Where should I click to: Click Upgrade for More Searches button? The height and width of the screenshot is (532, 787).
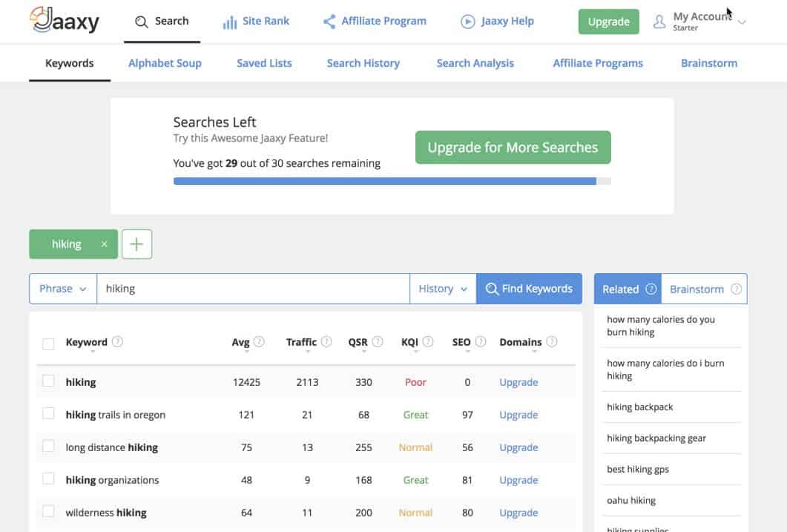pos(513,148)
